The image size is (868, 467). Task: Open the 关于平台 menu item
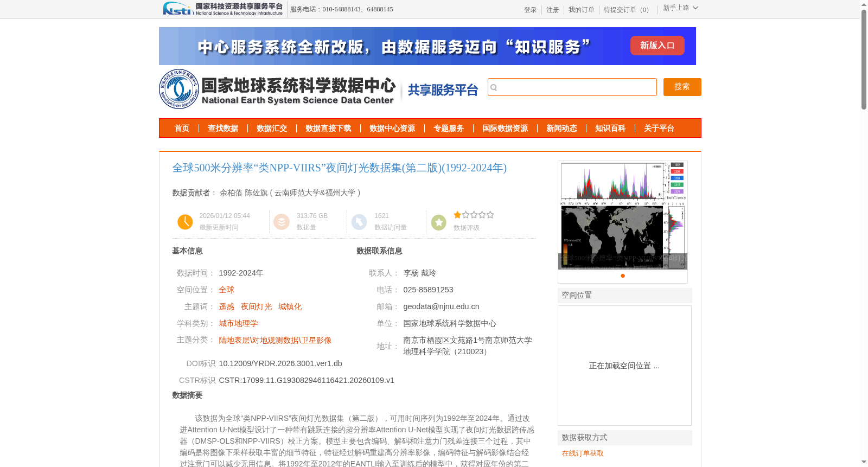(x=659, y=129)
